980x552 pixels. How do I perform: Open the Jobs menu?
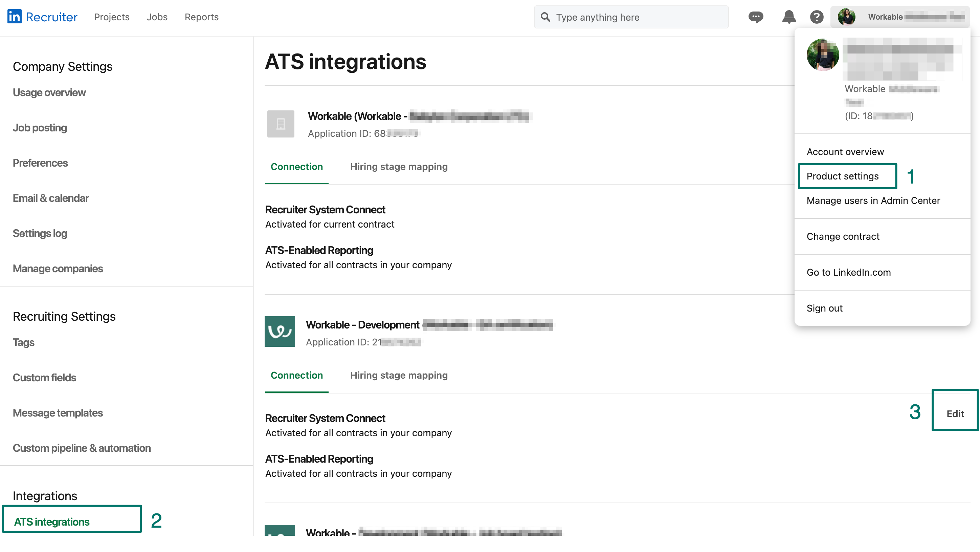(157, 17)
